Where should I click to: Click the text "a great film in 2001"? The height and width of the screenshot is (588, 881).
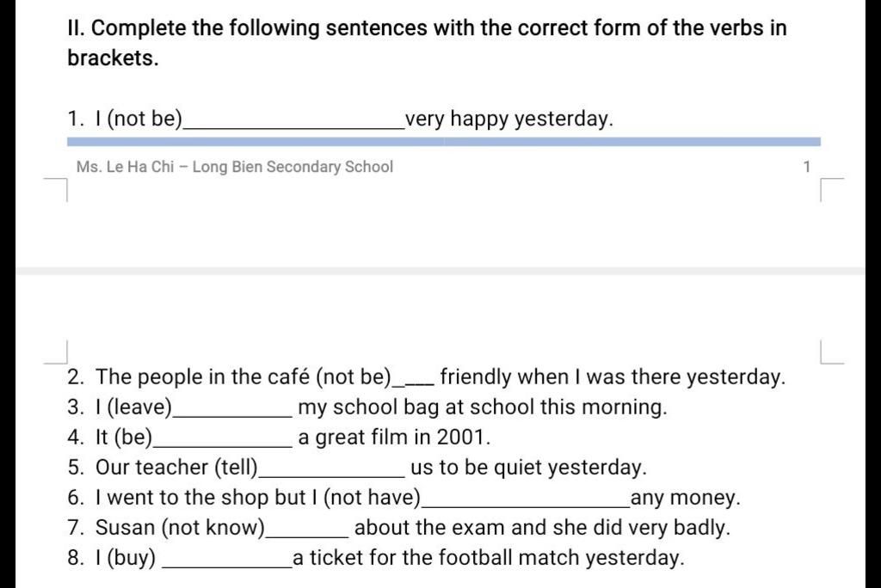click(394, 438)
